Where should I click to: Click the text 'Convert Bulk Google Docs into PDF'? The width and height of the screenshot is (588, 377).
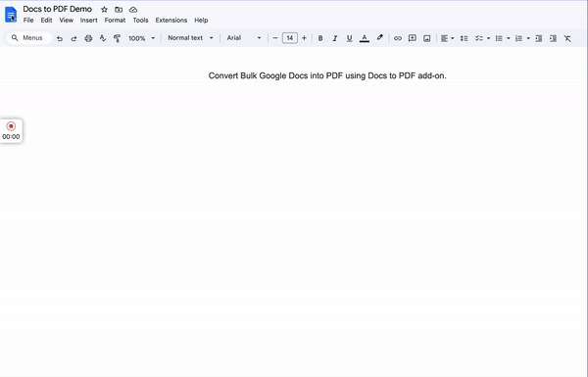275,75
